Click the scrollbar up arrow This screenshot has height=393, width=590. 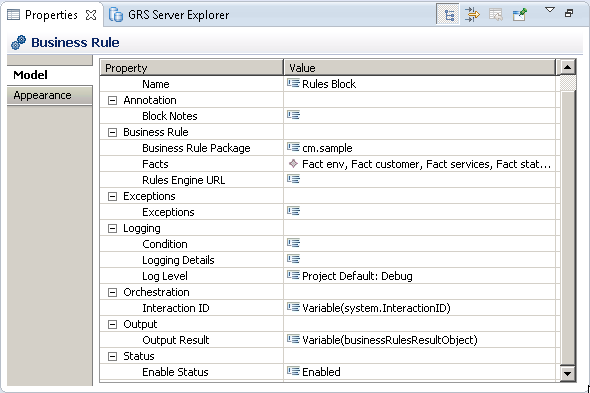pyautogui.click(x=567, y=67)
